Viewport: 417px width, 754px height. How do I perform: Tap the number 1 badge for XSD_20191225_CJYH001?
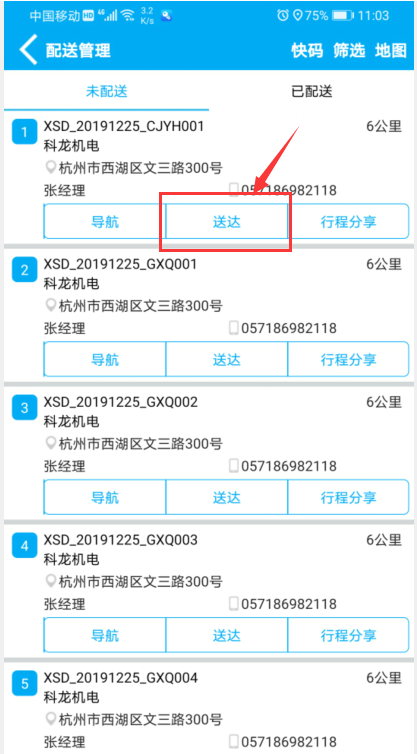[x=24, y=132]
